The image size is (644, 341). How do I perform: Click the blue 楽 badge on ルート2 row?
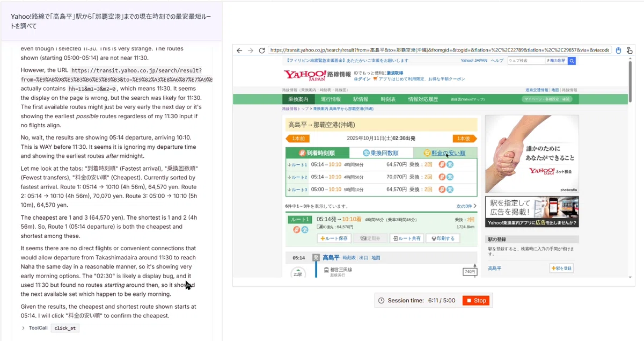pyautogui.click(x=450, y=177)
